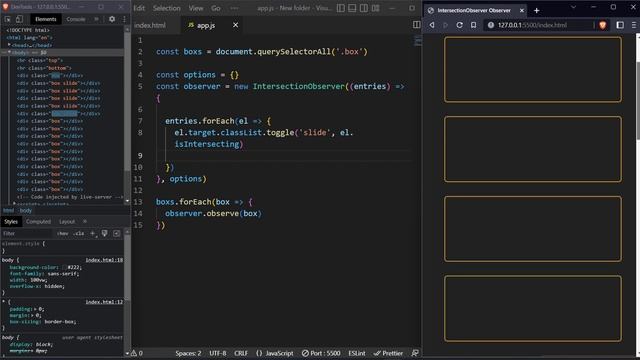The width and height of the screenshot is (640, 360).
Task: Change indentation via Spaces: 2 status item
Action: click(188, 353)
